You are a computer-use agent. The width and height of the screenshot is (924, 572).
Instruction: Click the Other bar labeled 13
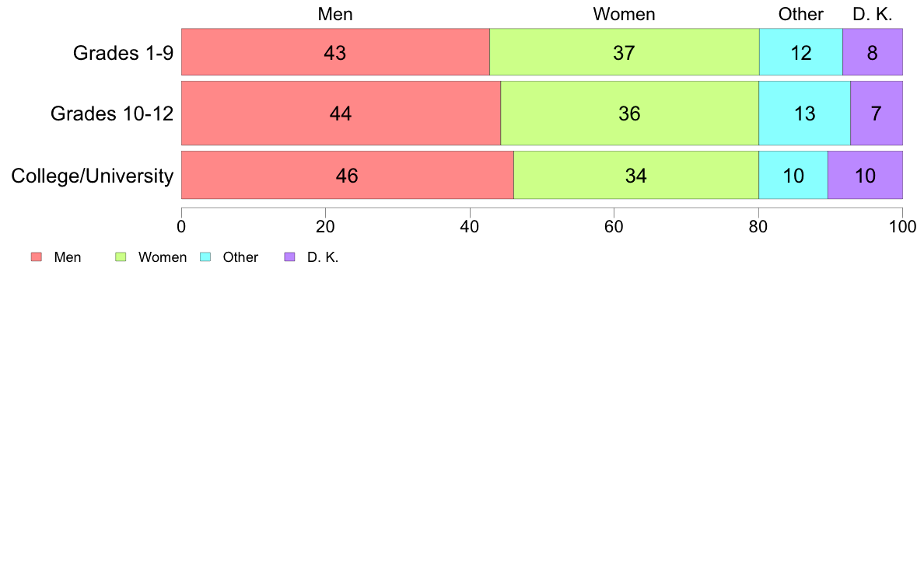[804, 113]
